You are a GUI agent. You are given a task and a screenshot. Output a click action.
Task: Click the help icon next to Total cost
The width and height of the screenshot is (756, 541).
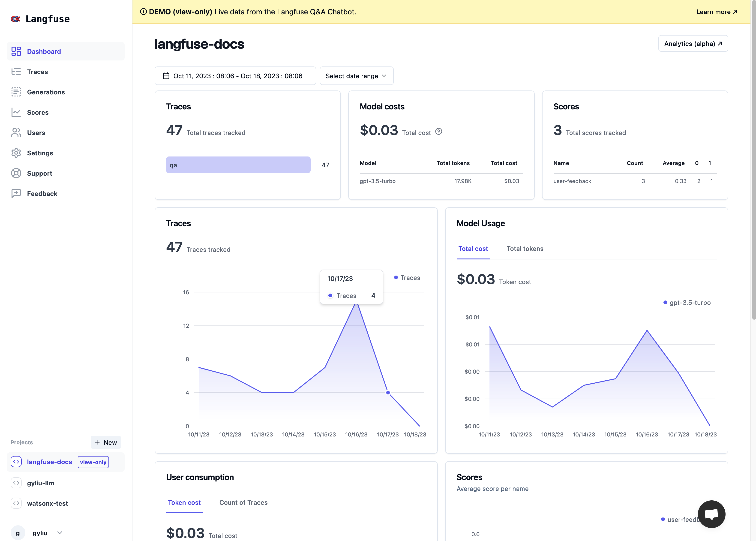pos(439,132)
